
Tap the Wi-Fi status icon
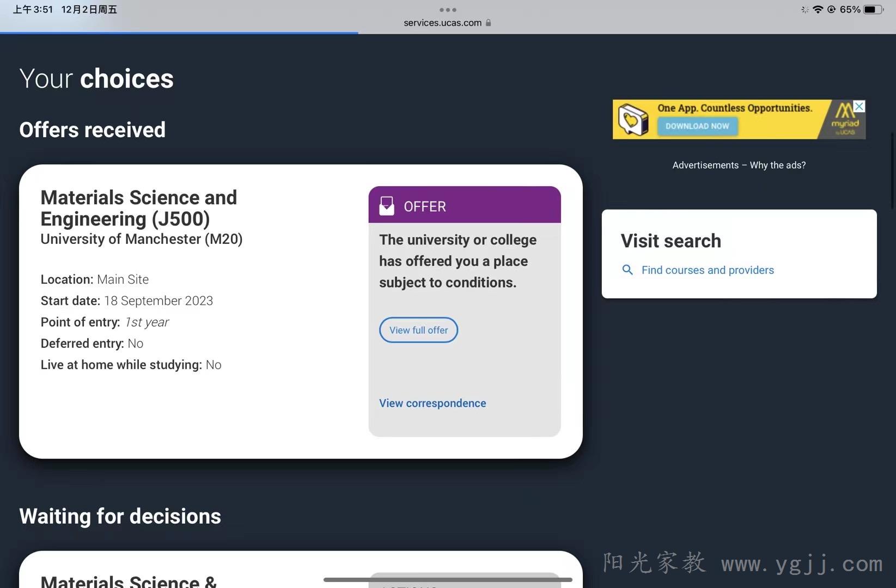pyautogui.click(x=818, y=9)
